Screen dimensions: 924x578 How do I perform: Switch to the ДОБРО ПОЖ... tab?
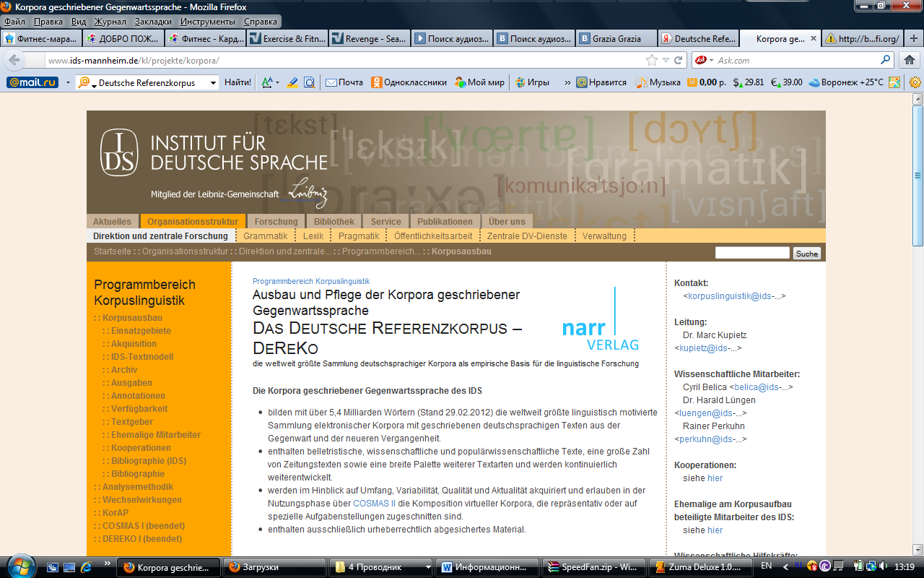coord(123,39)
